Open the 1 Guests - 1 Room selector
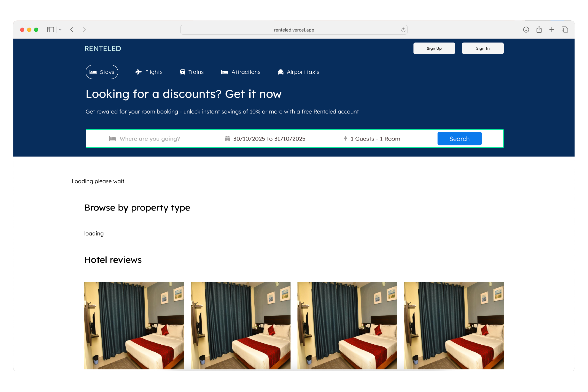Image resolution: width=588 pixels, height=392 pixels. pyautogui.click(x=375, y=139)
